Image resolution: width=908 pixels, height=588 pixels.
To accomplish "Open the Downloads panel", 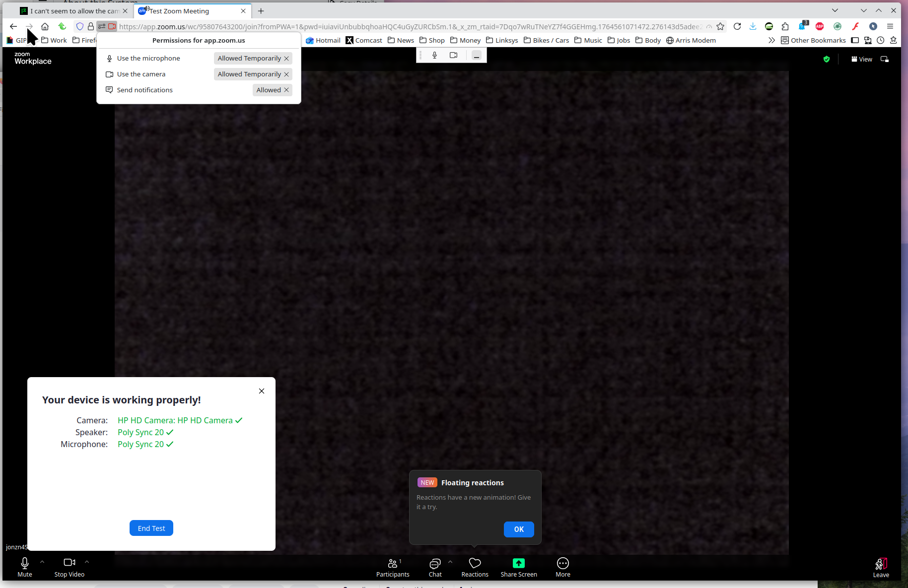I will 753,26.
